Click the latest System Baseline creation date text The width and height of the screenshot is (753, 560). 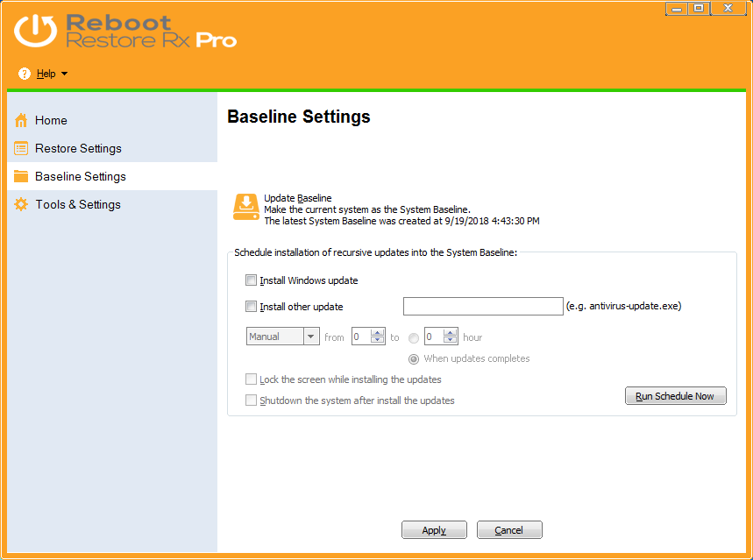point(402,221)
